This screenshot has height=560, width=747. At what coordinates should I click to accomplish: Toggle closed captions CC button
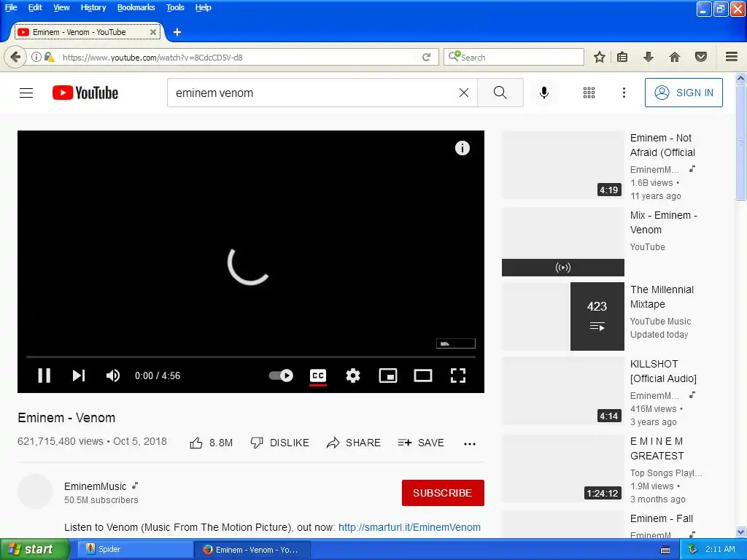[318, 376]
